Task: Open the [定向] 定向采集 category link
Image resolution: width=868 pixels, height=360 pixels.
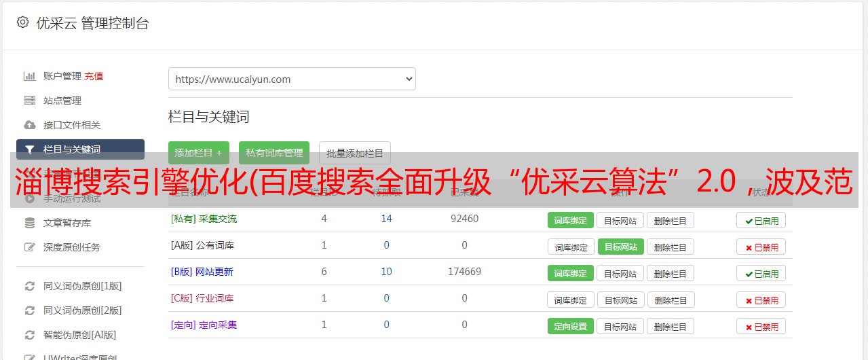Action: click(204, 325)
